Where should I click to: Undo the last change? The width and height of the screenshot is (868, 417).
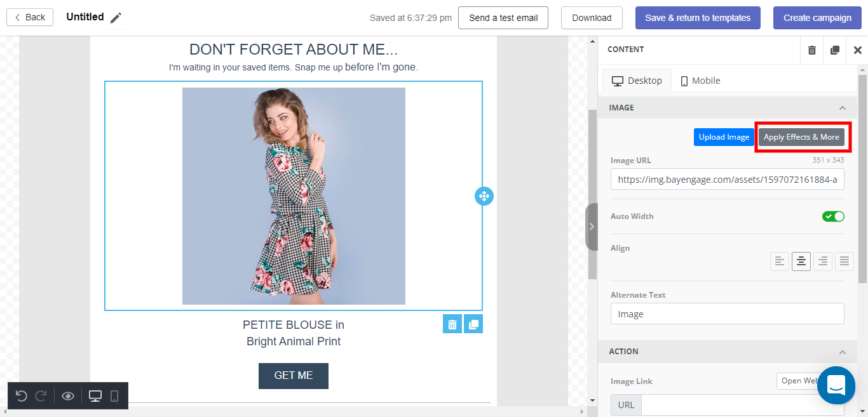[x=21, y=396]
